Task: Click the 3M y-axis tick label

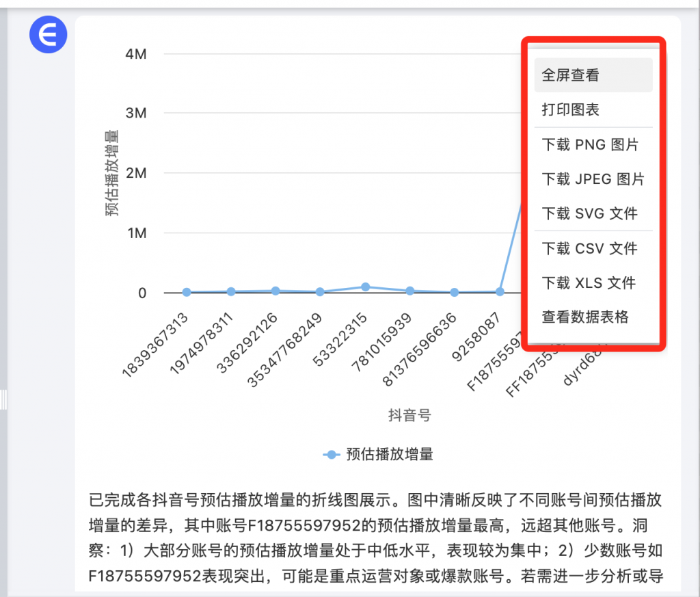Action: coord(136,113)
